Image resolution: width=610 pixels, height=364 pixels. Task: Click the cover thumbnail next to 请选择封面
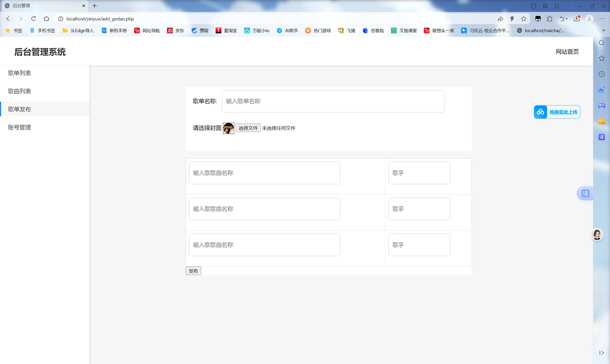[x=229, y=128]
